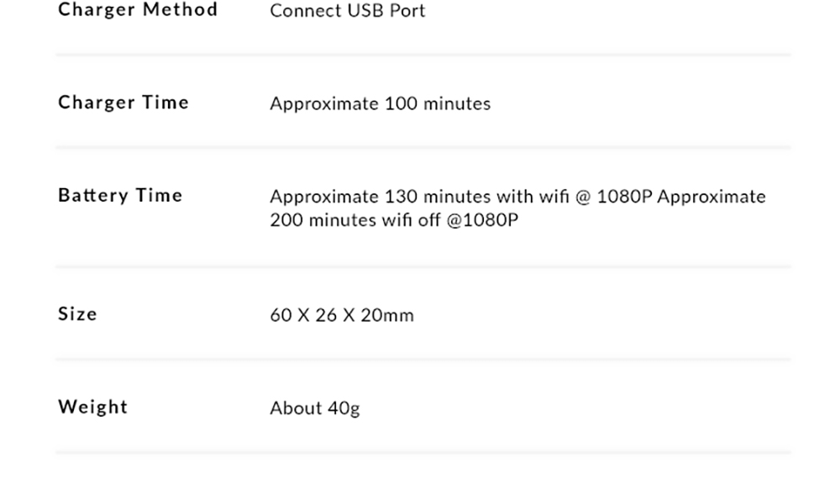
Task: Click the 1080P Approximate text at line end
Action: (681, 197)
